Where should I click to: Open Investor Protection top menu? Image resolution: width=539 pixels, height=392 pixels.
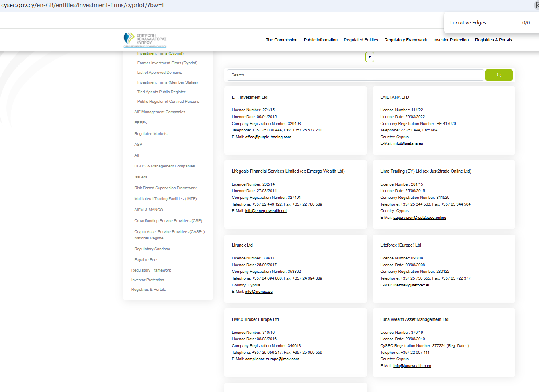(x=451, y=40)
